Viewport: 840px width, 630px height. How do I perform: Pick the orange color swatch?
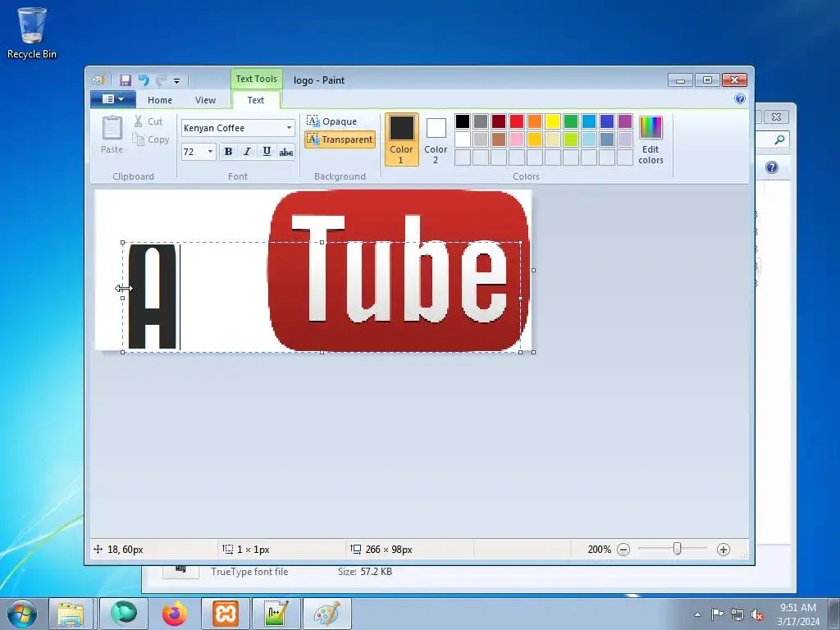point(535,121)
